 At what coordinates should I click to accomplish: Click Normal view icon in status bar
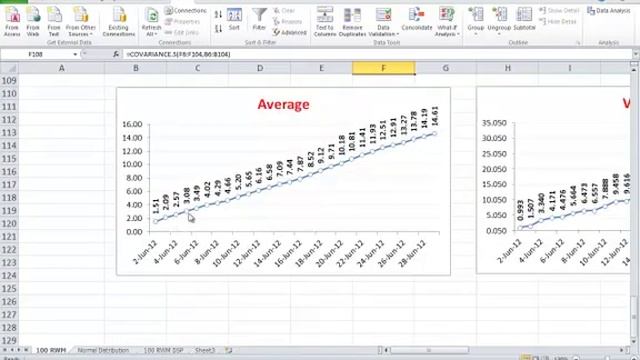tap(526, 358)
